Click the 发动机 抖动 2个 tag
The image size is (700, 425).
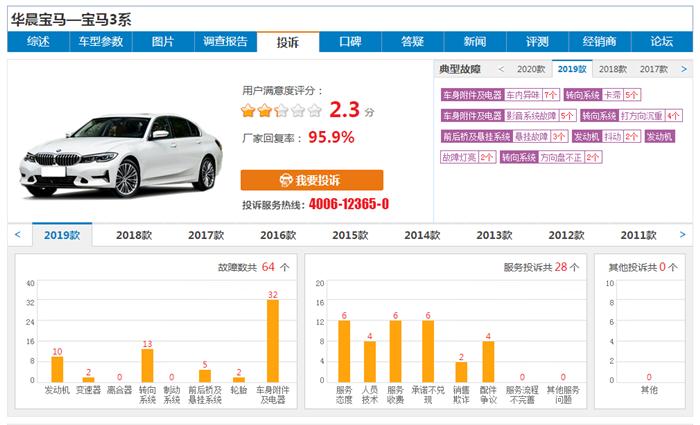607,136
